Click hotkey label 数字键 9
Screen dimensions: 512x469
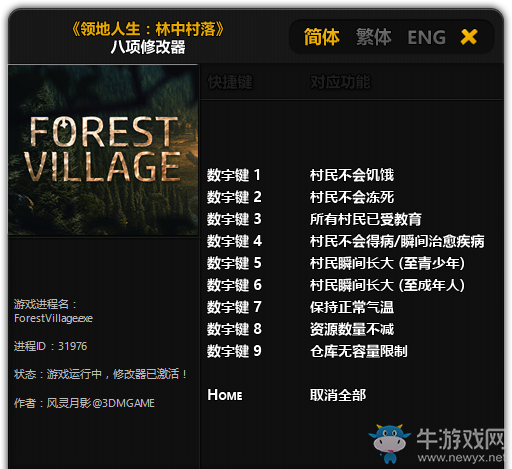tap(234, 351)
